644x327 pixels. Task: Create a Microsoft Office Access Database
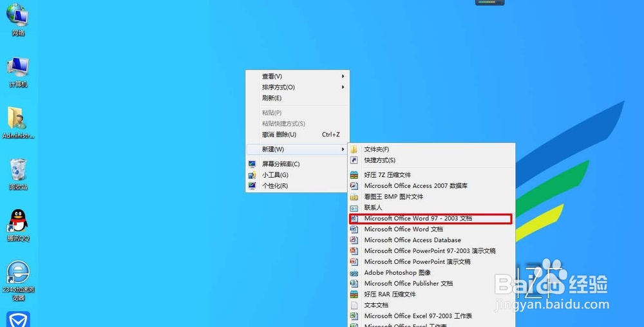coord(431,240)
